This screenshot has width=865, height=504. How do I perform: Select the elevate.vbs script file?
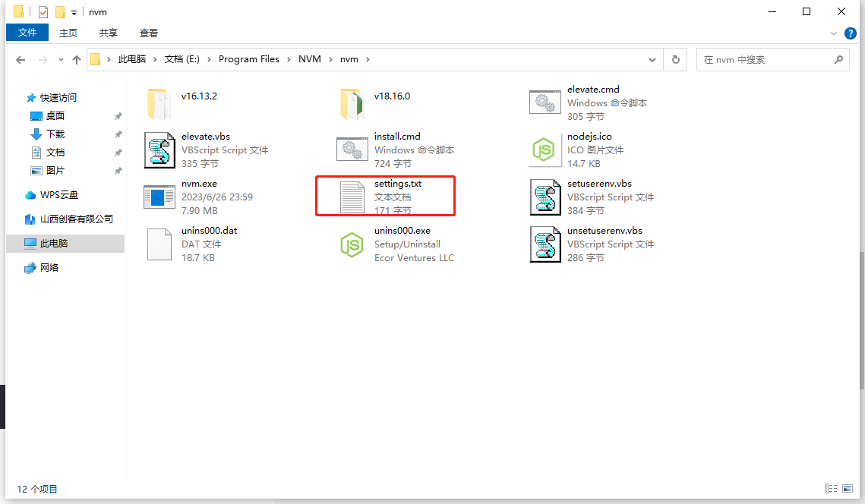(x=159, y=150)
